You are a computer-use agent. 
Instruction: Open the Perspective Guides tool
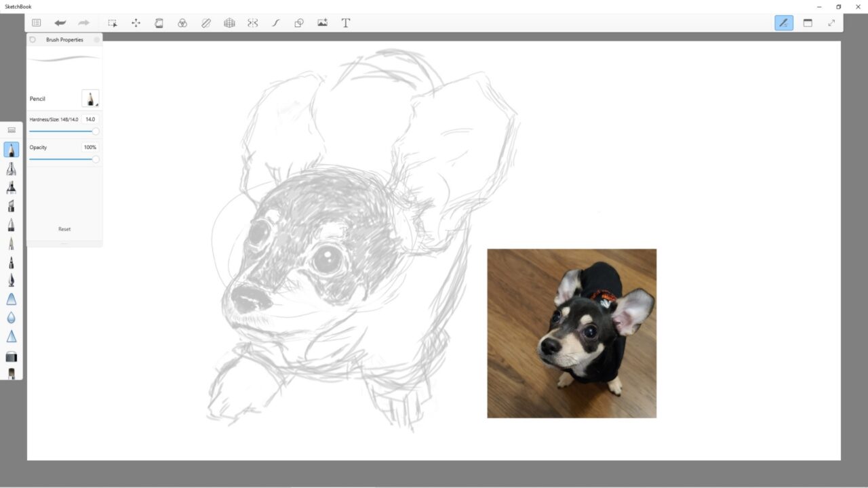point(229,22)
